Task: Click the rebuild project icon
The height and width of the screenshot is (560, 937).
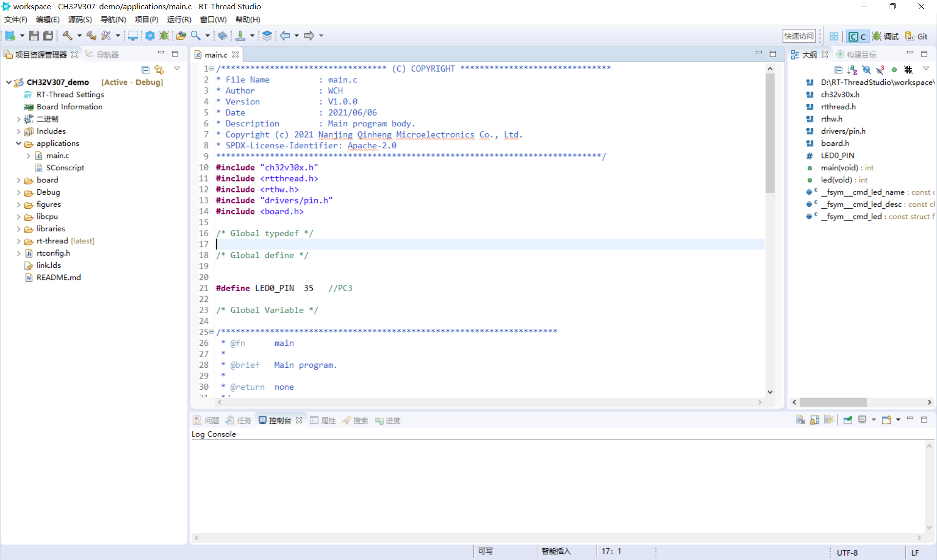Action: coord(91,36)
